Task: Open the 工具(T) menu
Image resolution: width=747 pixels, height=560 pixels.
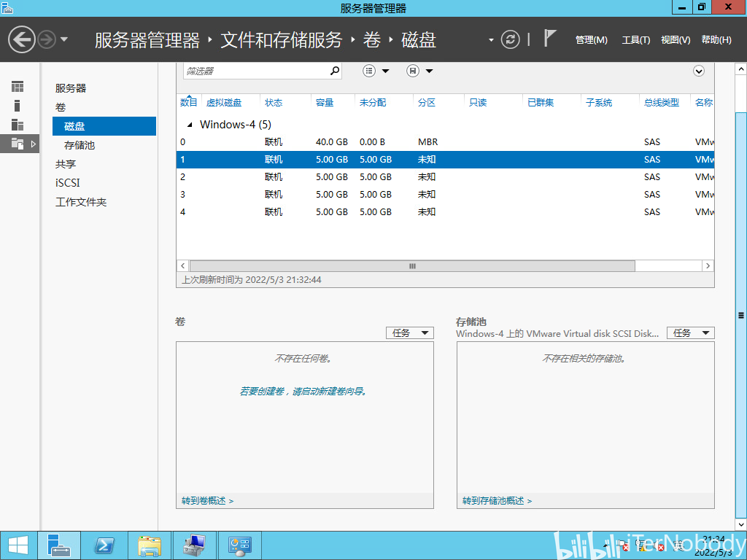Action: [635, 40]
